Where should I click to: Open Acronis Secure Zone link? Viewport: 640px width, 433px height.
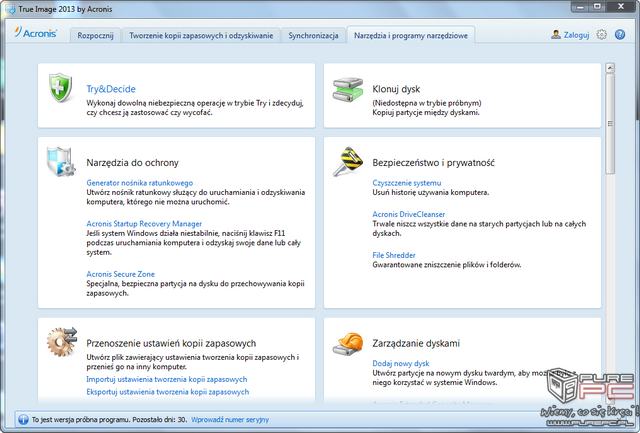pos(120,274)
